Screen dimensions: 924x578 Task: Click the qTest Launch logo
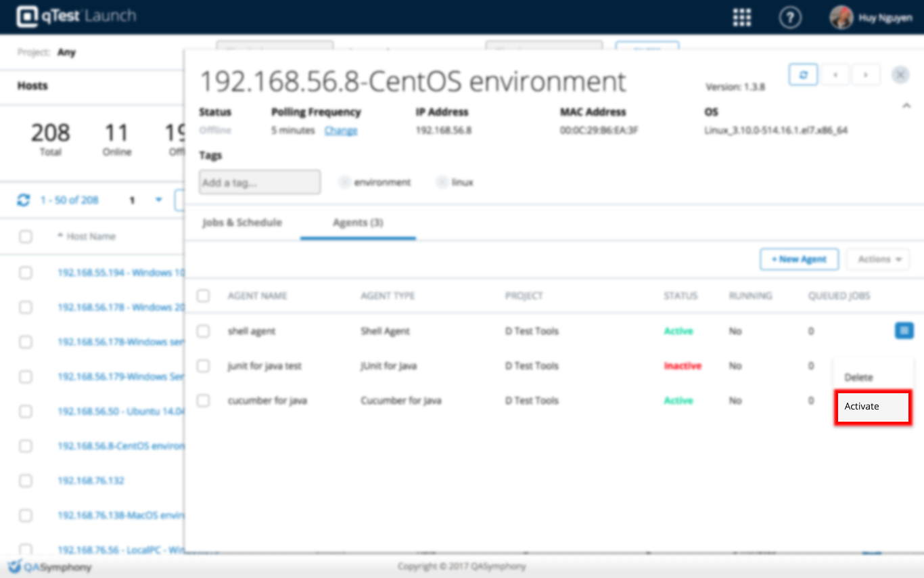(76, 16)
